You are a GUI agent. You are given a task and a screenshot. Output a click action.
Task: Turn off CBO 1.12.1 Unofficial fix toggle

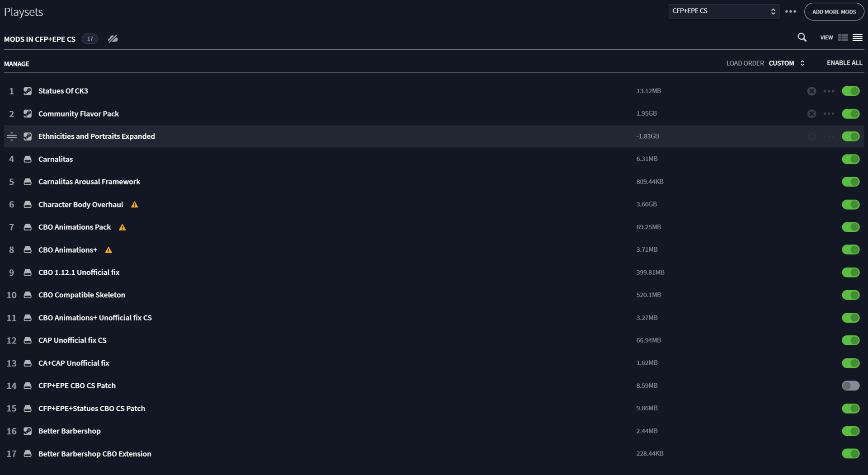coord(850,273)
